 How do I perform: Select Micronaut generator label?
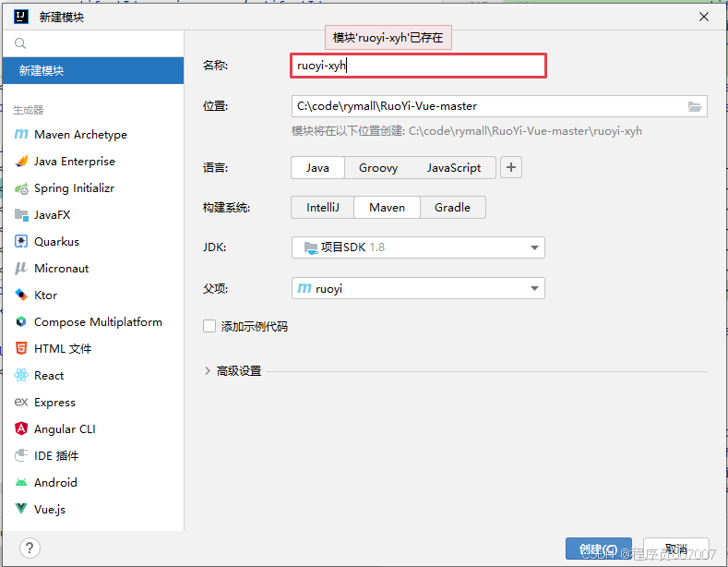coord(61,269)
